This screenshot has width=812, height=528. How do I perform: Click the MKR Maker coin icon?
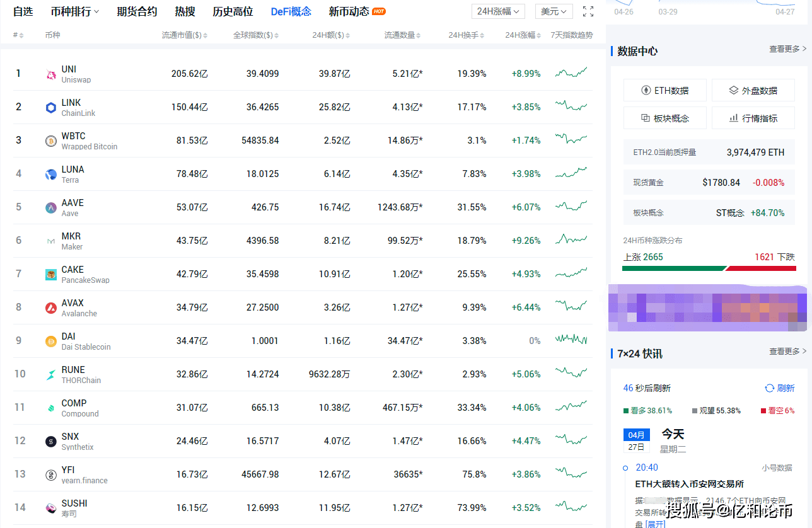point(51,241)
